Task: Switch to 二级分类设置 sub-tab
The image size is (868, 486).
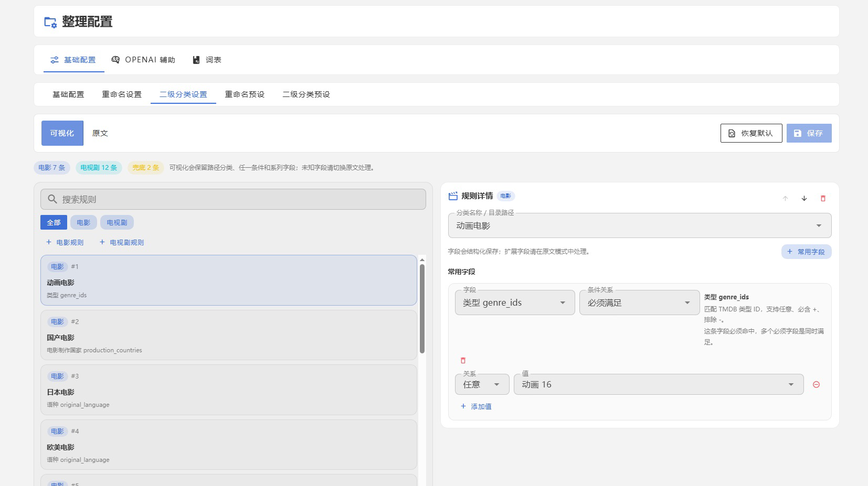Action: pyautogui.click(x=183, y=94)
